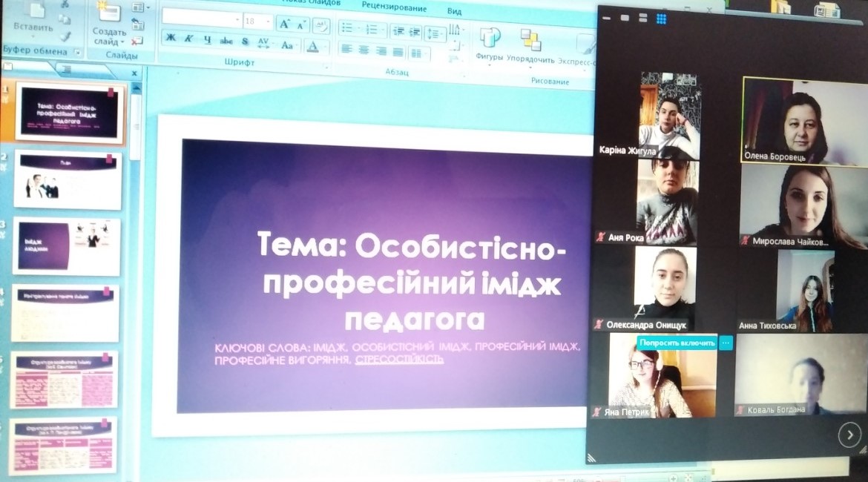Image resolution: width=868 pixels, height=482 pixels.
Task: Click the Increase indent icon
Action: (415, 32)
